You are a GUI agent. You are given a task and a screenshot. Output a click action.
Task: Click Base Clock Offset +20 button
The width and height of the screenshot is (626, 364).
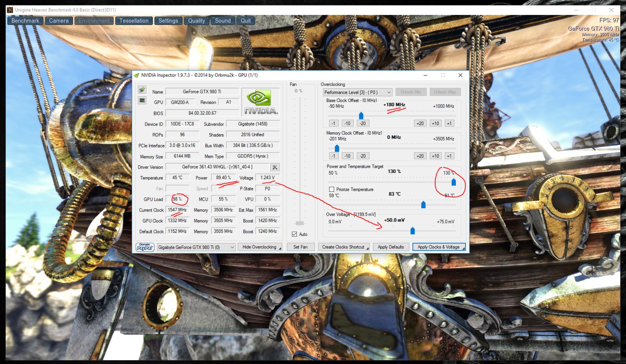click(420, 123)
